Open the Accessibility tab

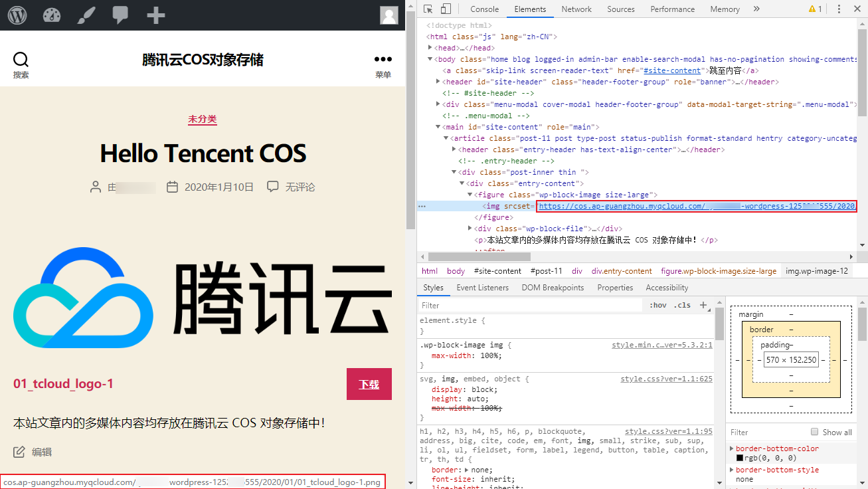(x=667, y=288)
